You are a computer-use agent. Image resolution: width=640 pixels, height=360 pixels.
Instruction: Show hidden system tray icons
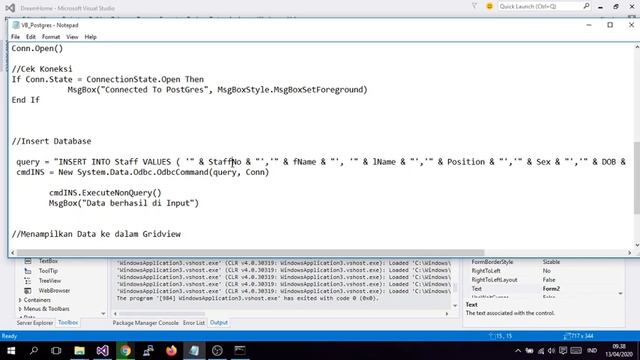tap(518, 351)
